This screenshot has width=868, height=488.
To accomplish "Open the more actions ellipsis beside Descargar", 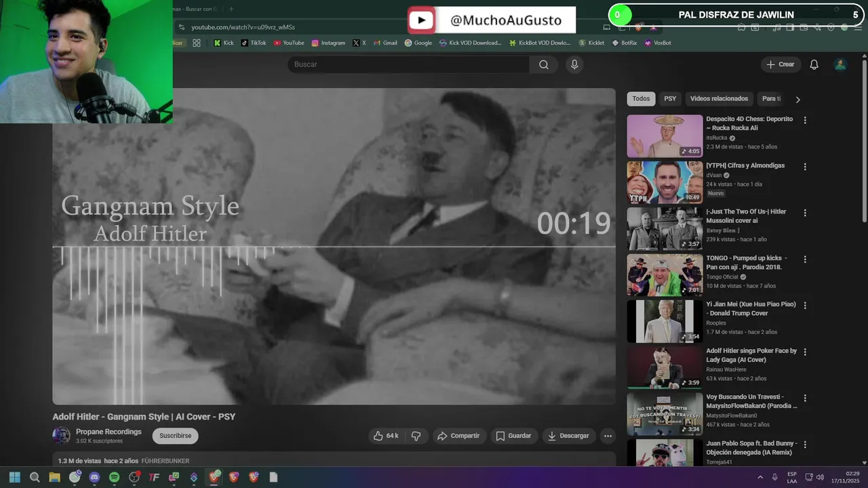I will [x=608, y=436].
